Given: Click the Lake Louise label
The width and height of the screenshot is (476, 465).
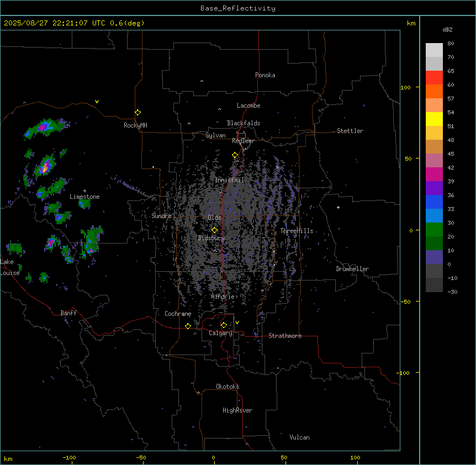Looking at the screenshot, I should (9, 267).
